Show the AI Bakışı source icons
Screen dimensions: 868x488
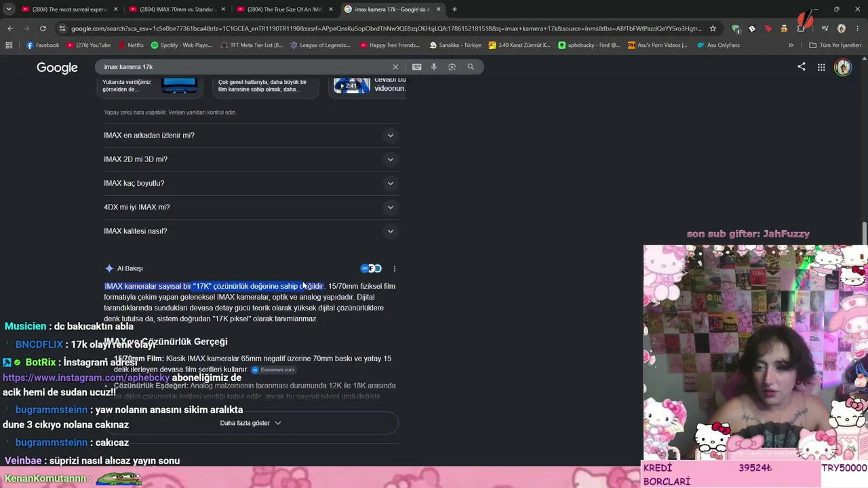coord(371,268)
